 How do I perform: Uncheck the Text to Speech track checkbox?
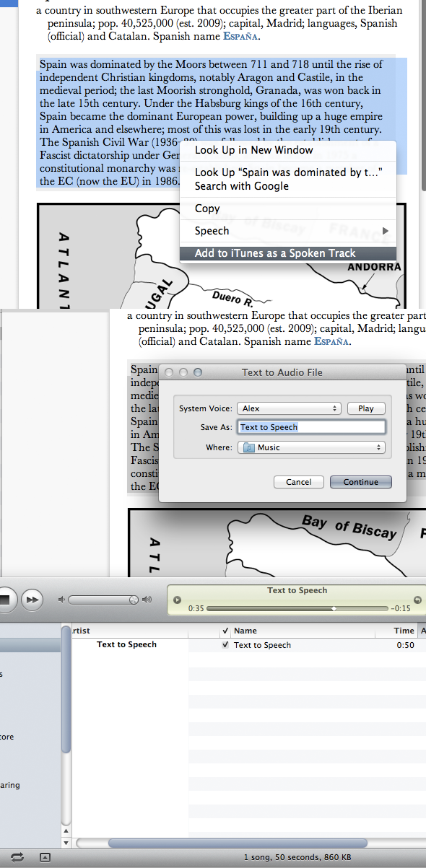(226, 645)
